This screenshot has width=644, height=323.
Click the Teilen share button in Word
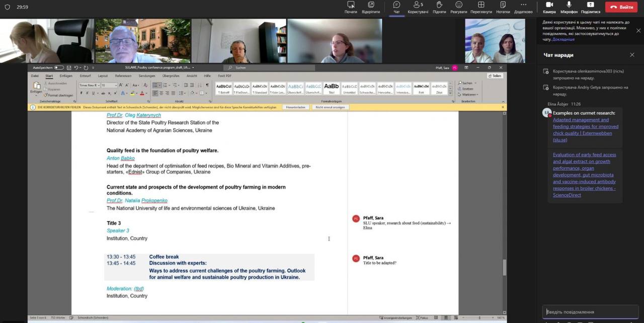pos(495,76)
